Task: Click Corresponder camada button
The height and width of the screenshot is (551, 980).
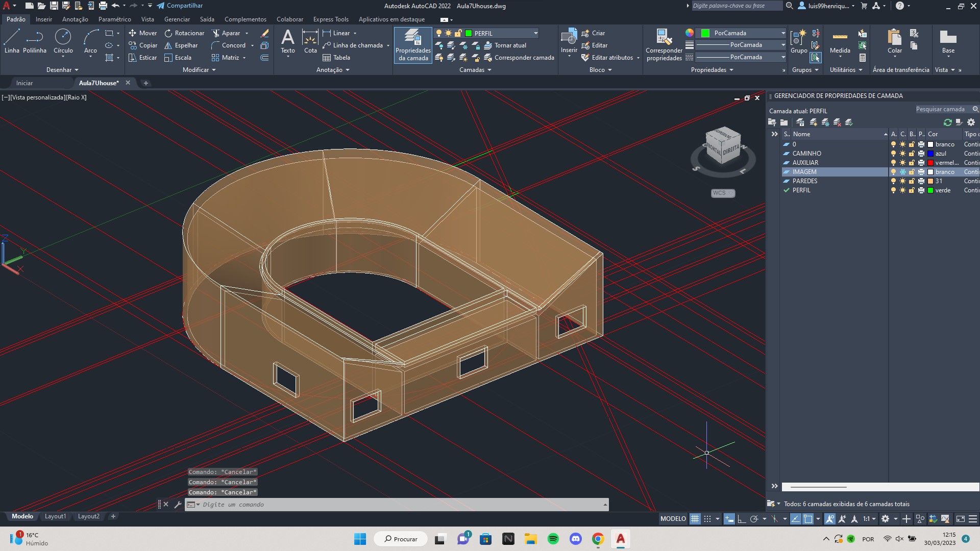Action: click(x=519, y=58)
